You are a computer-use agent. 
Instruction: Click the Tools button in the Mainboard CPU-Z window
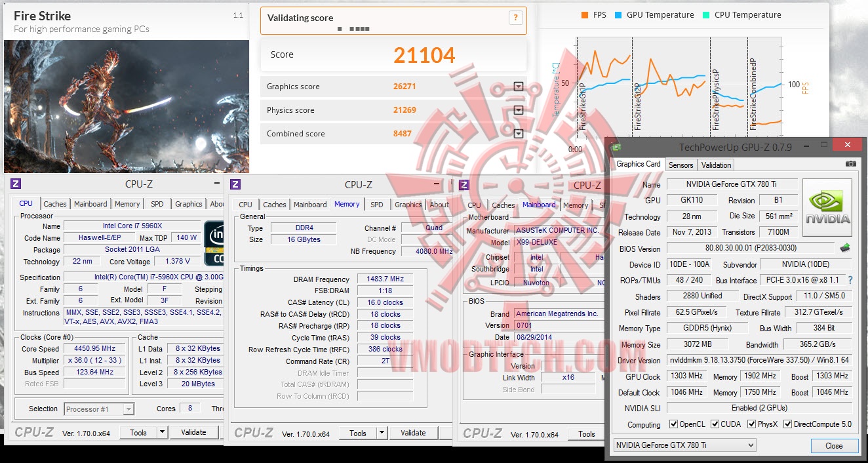(587, 433)
